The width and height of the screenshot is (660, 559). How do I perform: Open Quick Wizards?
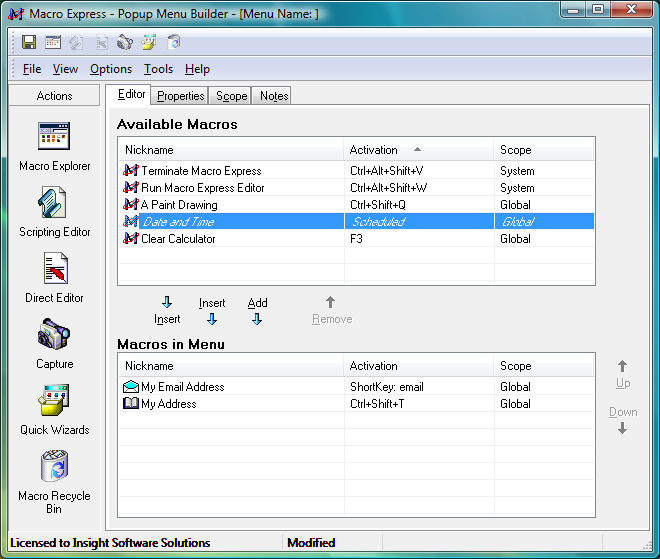pyautogui.click(x=54, y=409)
